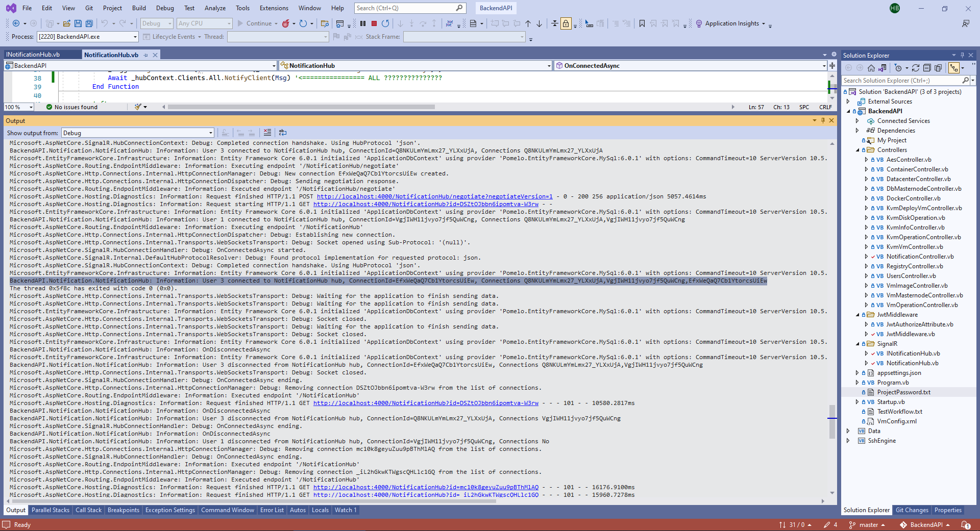Clear all text in the Output window
The image size is (980, 531).
tap(267, 133)
